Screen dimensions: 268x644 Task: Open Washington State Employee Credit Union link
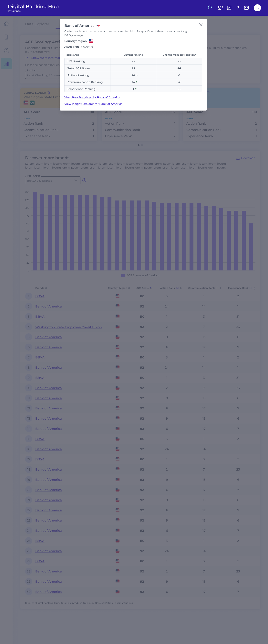click(68, 327)
